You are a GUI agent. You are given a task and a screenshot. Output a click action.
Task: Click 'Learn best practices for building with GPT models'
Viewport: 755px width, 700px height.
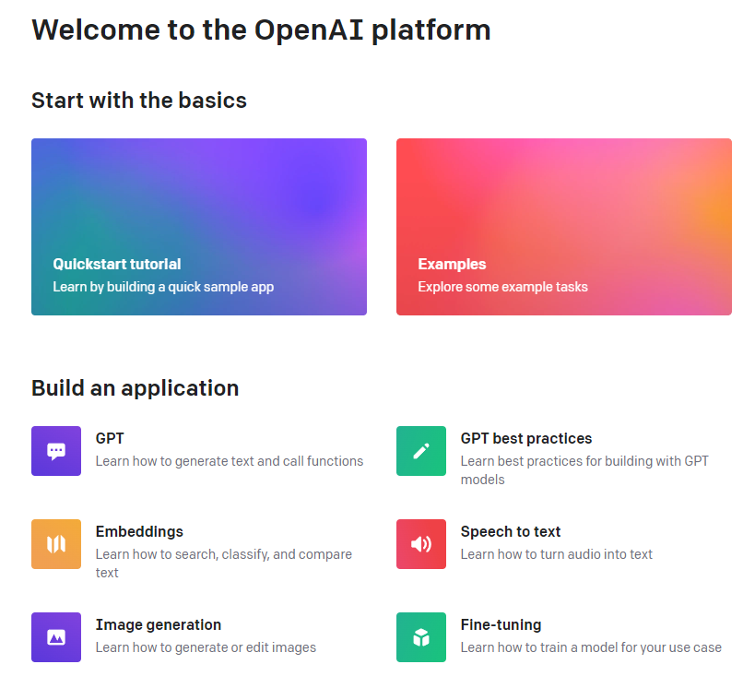pos(584,470)
